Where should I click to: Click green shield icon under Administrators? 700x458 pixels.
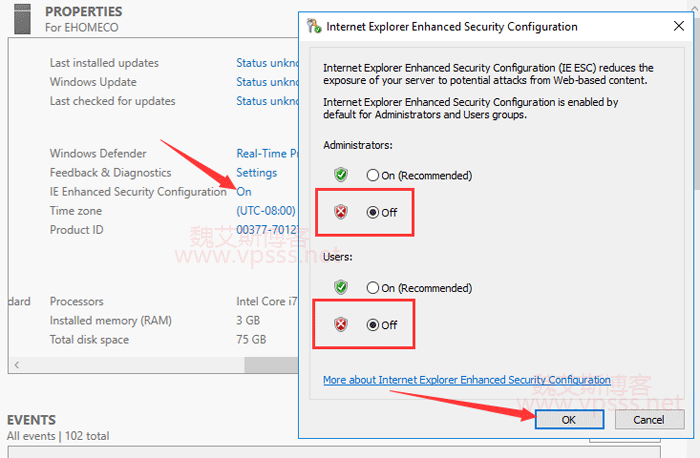341,175
